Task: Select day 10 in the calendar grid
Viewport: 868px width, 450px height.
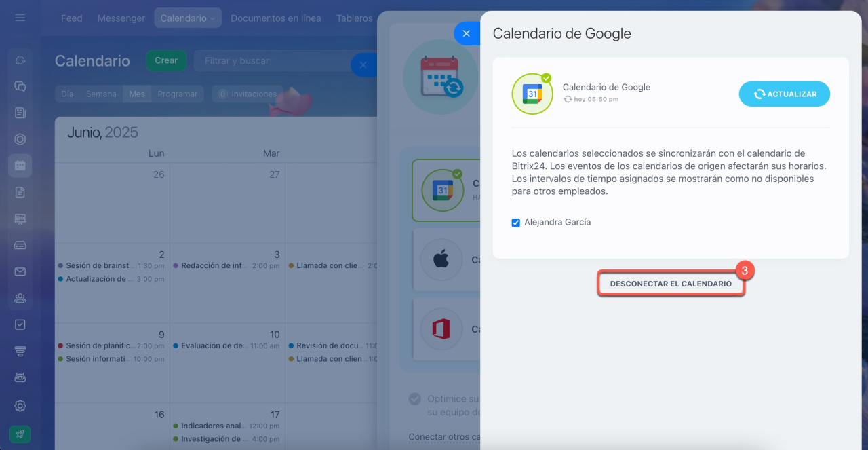Action: point(275,335)
